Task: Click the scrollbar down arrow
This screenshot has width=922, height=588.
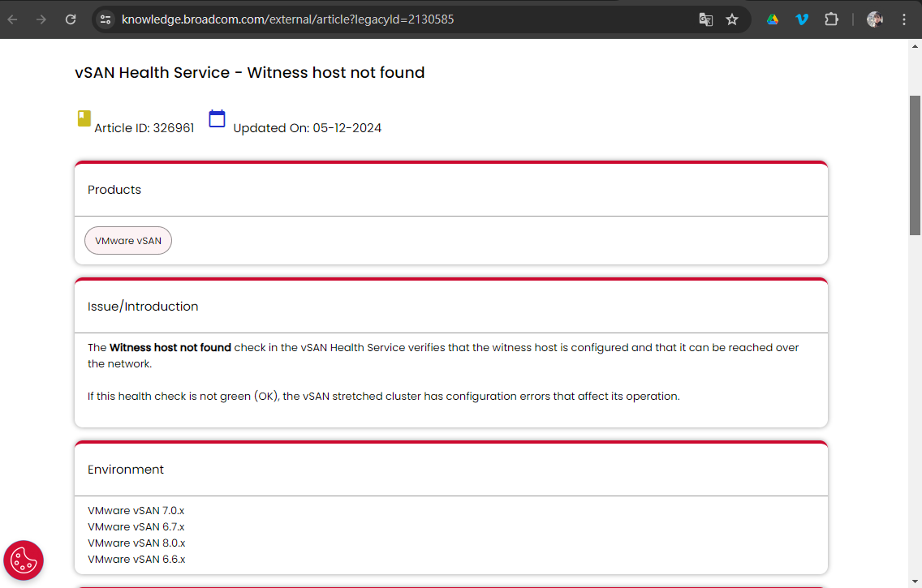Action: [x=915, y=582]
